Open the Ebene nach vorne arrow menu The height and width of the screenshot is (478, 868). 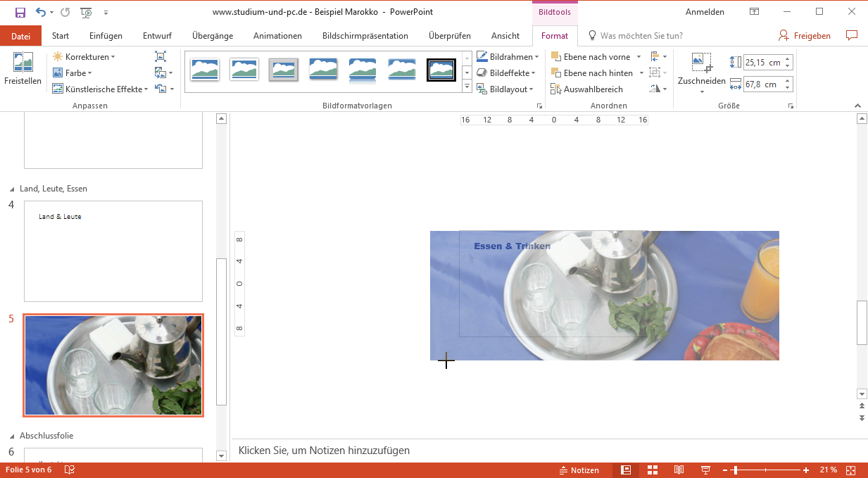pyautogui.click(x=639, y=57)
